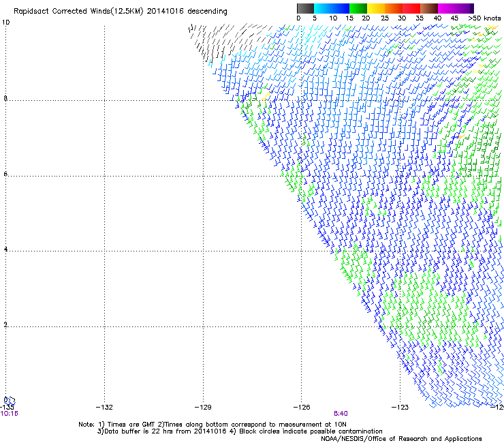
Task: Click the longitude label '-123'
Action: pos(400,408)
